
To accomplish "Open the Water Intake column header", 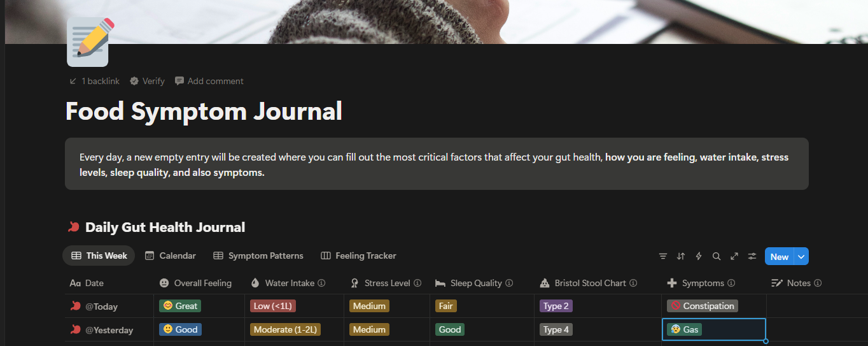I will 295,283.
